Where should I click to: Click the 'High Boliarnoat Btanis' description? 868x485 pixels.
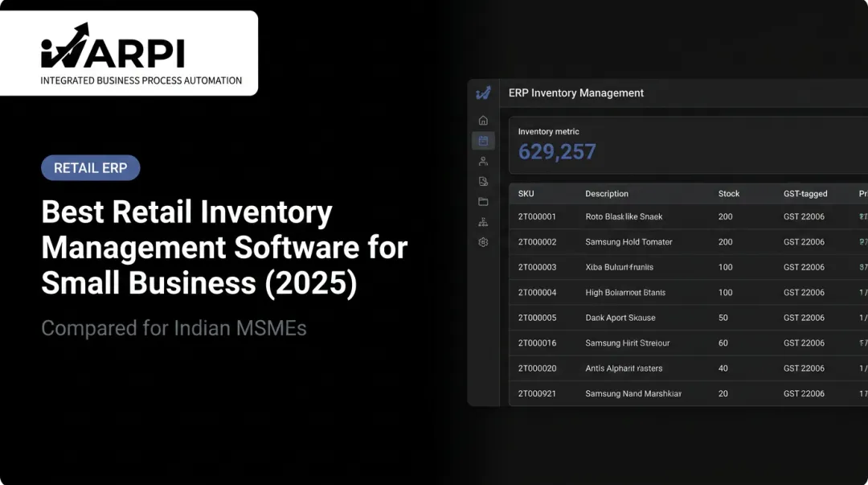tap(625, 293)
